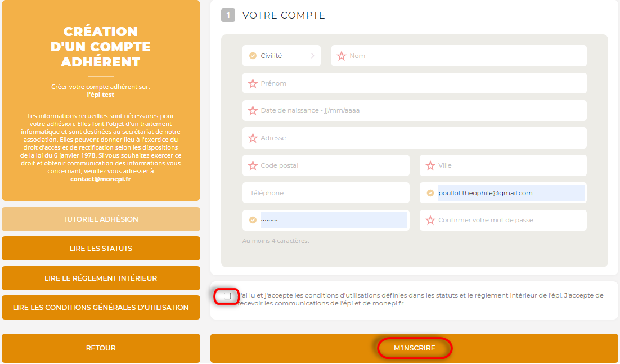Click the star icon beside Date de naissance

[253, 111]
